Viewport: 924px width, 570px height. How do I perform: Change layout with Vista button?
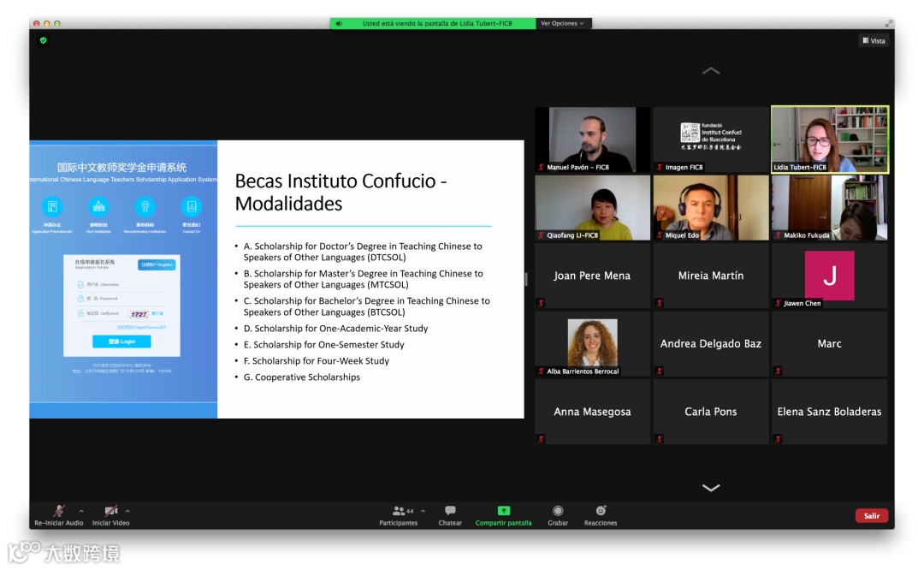coord(874,41)
